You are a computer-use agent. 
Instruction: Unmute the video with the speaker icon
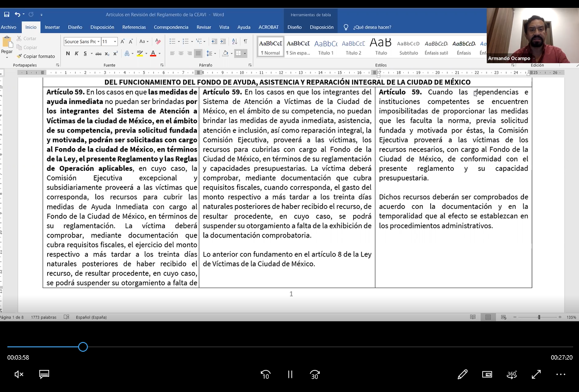point(19,375)
